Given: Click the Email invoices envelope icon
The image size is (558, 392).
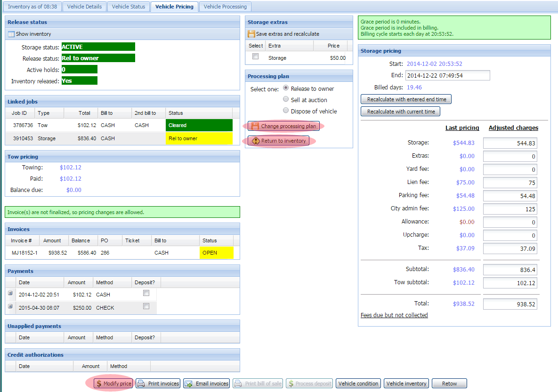Looking at the screenshot, I should tap(189, 384).
